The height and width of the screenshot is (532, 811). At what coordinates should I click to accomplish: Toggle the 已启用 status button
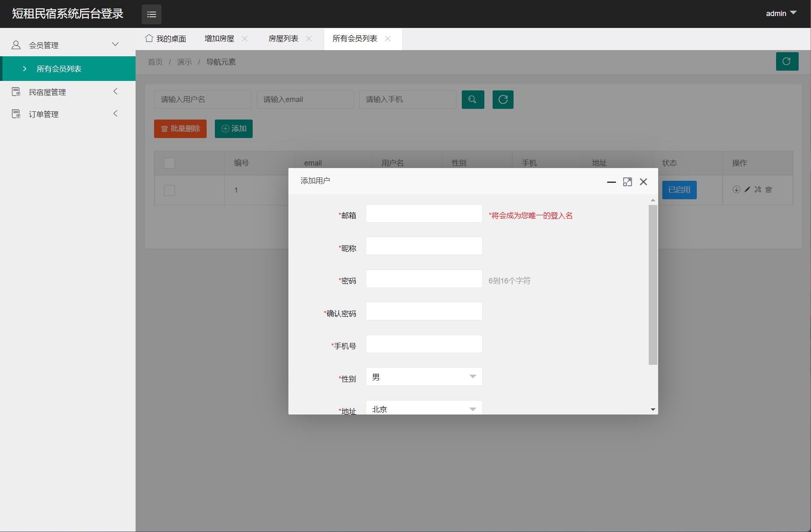(679, 190)
